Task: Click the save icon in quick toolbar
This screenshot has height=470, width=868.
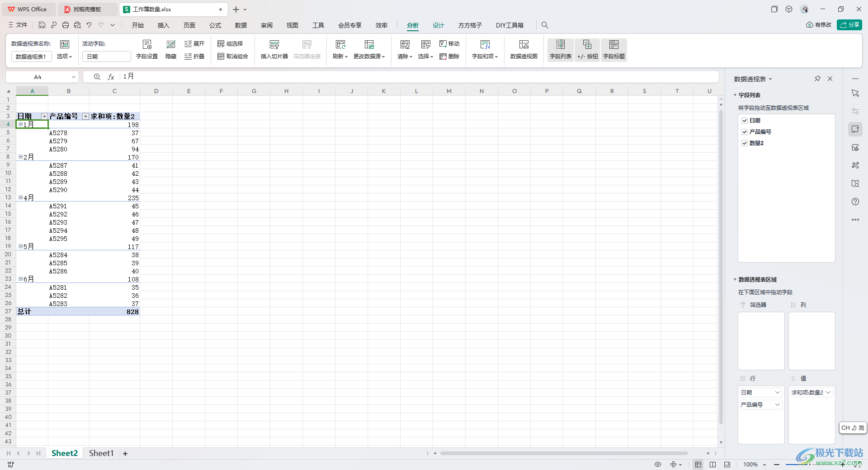Action: point(42,25)
